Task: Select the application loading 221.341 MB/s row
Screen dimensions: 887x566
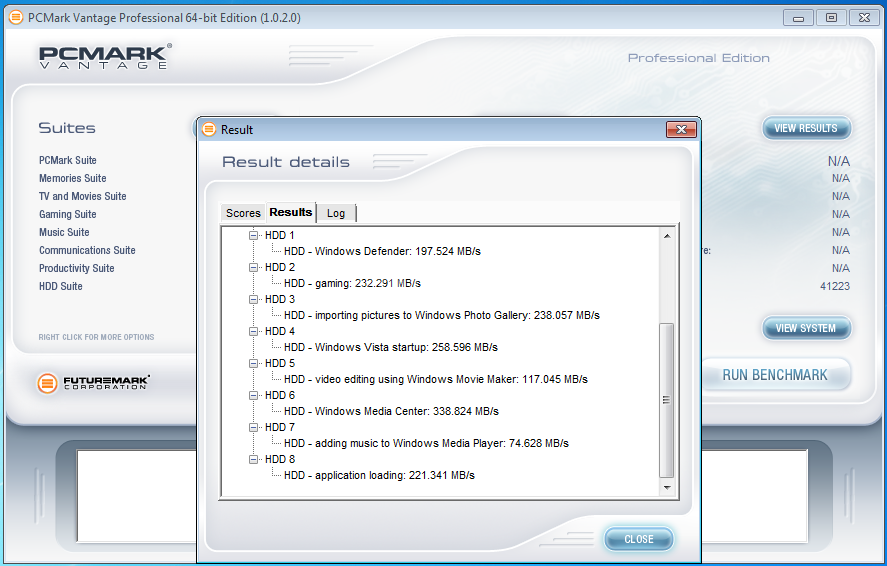Action: coord(379,476)
